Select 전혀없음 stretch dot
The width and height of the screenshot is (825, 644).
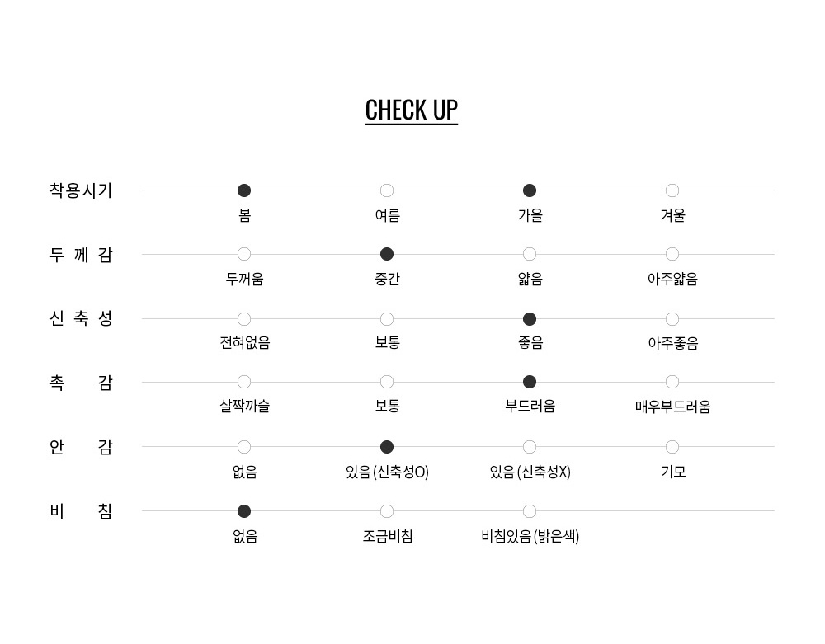coord(244,319)
